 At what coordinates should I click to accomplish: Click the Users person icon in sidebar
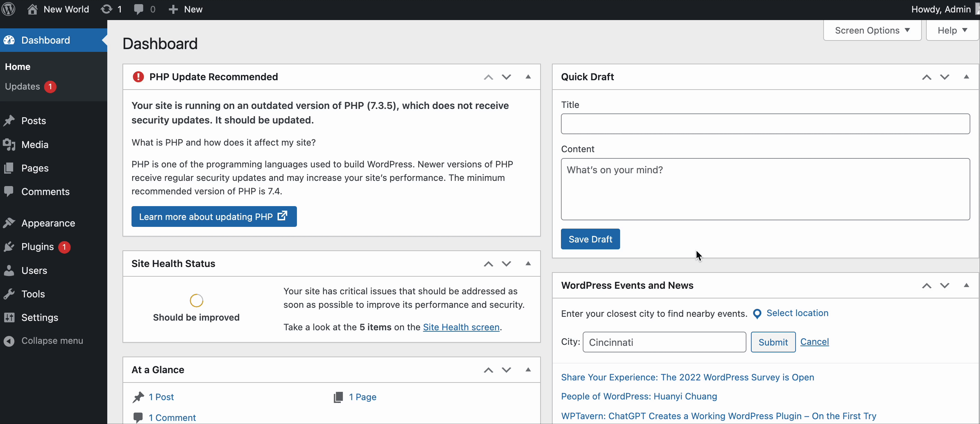click(9, 270)
